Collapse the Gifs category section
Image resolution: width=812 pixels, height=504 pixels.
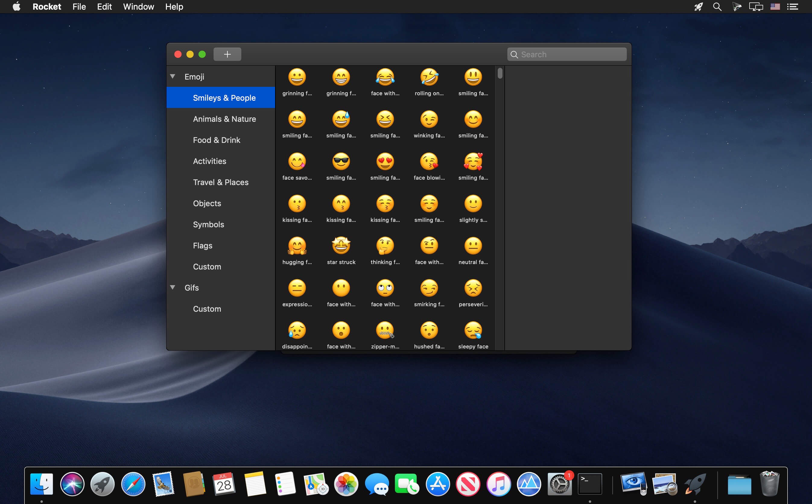(173, 288)
